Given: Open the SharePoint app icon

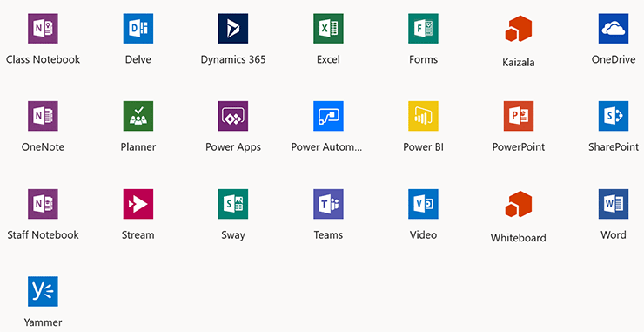Looking at the screenshot, I should 614,116.
